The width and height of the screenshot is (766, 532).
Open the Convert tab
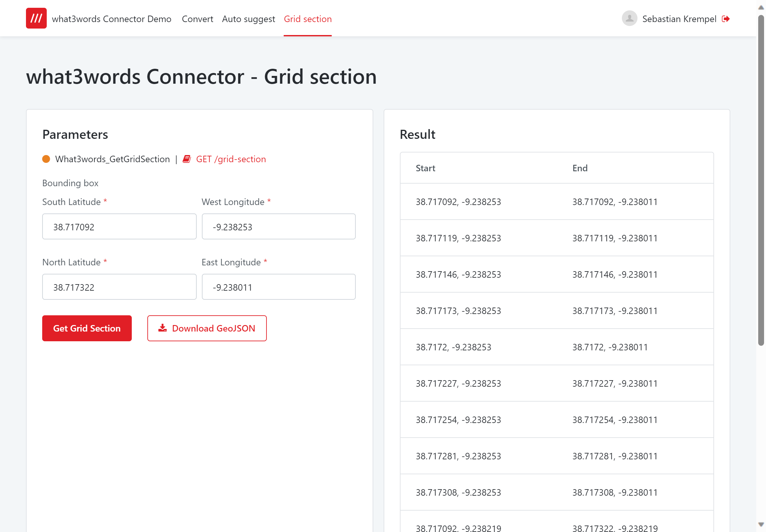[x=197, y=19]
